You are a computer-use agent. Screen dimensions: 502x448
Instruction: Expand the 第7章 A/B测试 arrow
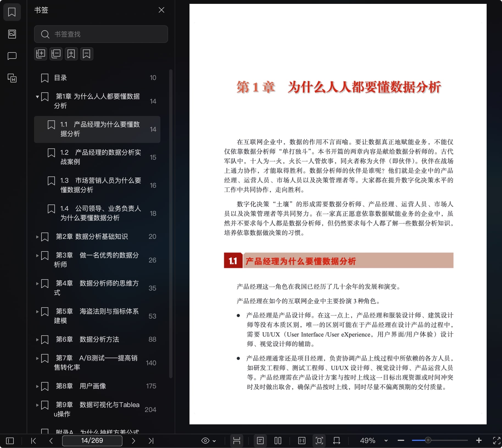pos(37,358)
